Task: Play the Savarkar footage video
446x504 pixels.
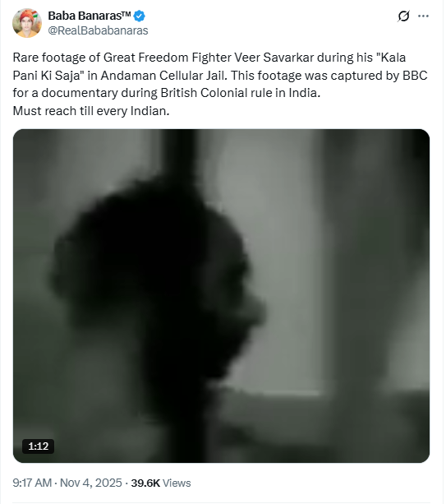Action: coord(221,296)
